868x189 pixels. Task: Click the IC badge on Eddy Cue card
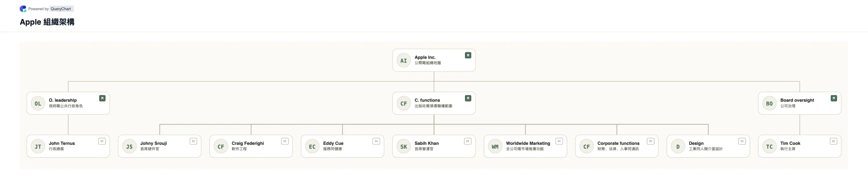[376, 141]
